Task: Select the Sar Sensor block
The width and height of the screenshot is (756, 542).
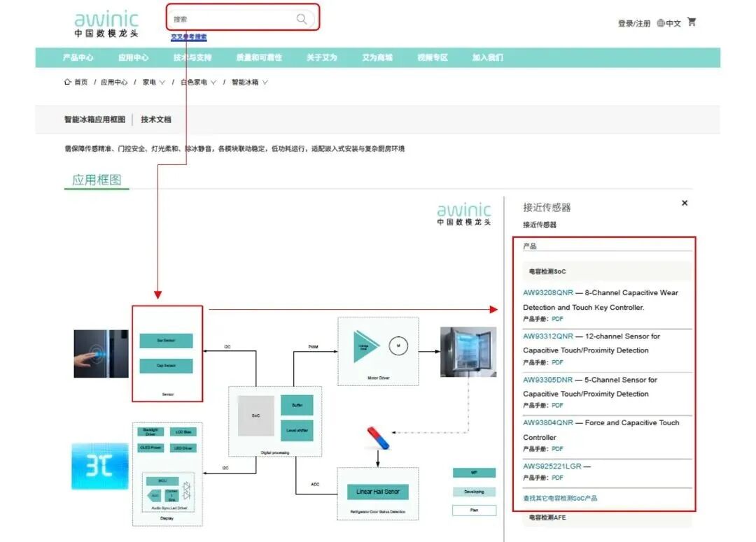Action: (x=166, y=341)
